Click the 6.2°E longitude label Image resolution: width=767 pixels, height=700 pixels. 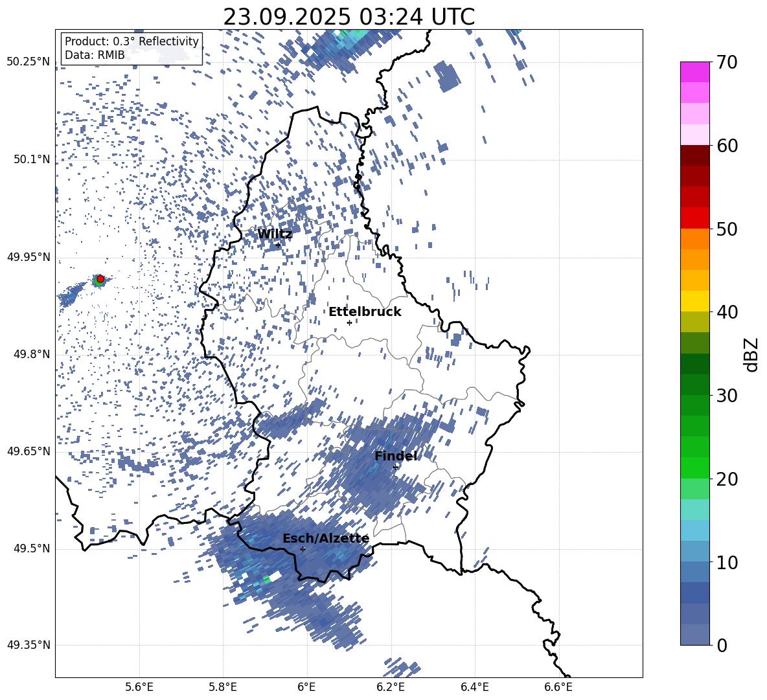click(391, 687)
